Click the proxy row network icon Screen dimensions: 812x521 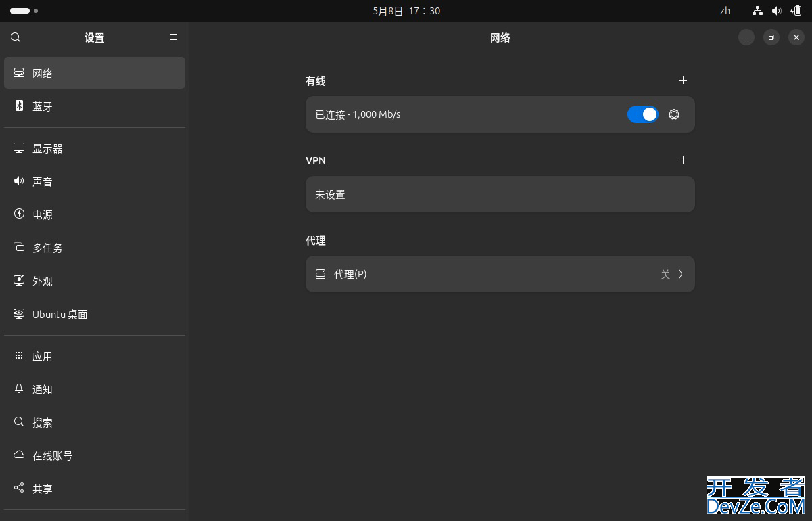[320, 274]
